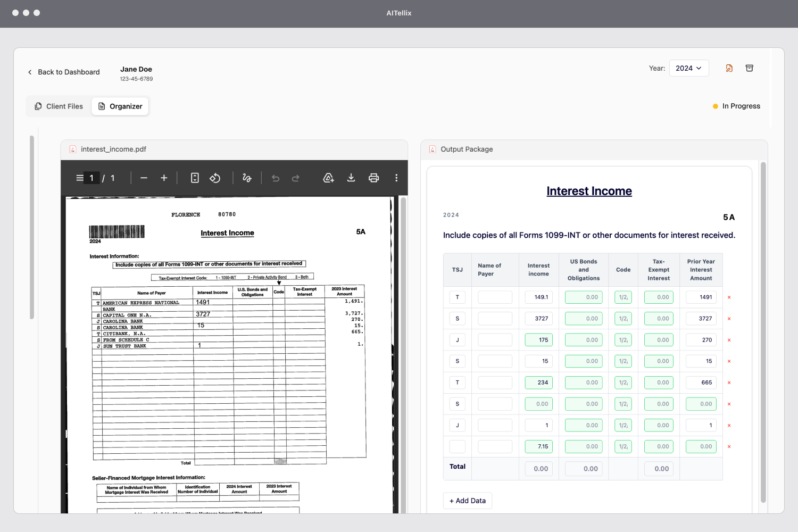Undo the last PDF annotation

click(x=275, y=178)
